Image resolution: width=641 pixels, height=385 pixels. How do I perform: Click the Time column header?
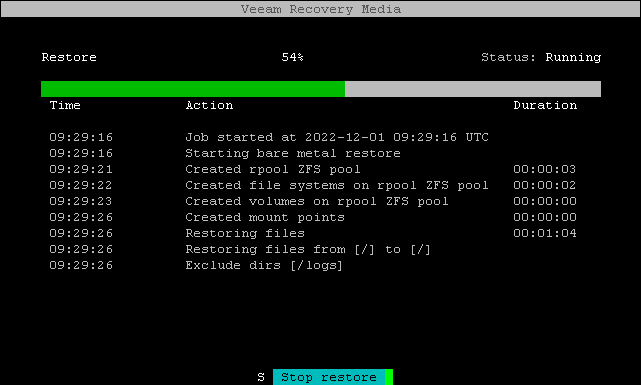(x=65, y=105)
